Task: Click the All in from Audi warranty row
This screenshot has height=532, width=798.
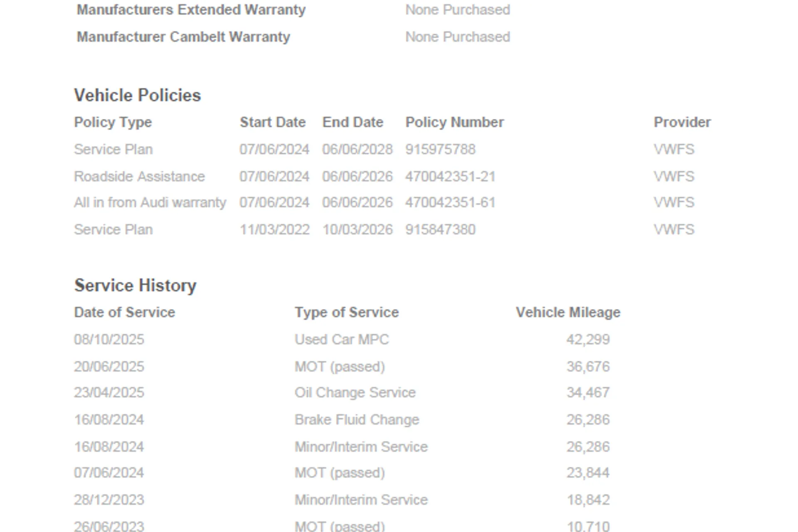Action: click(150, 202)
